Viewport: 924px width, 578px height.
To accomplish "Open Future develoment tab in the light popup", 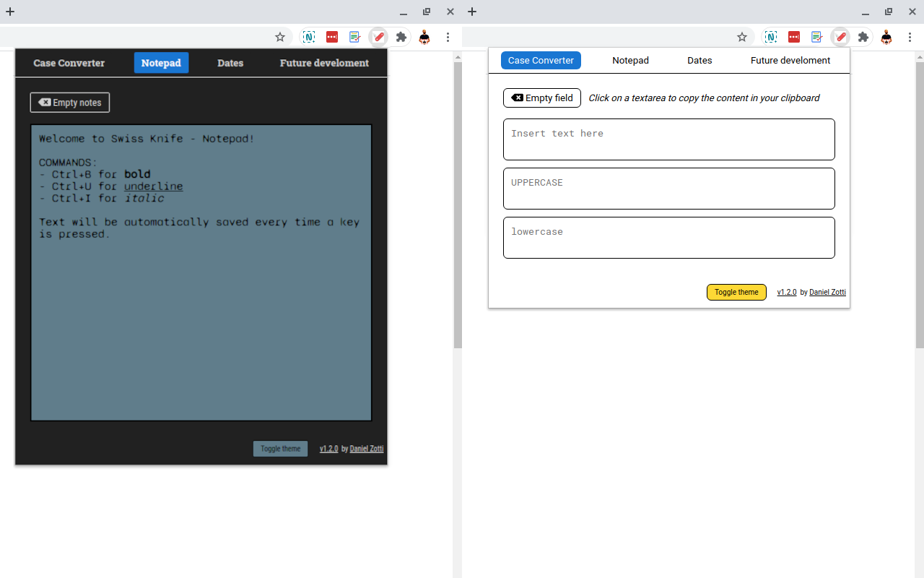I will click(x=790, y=61).
